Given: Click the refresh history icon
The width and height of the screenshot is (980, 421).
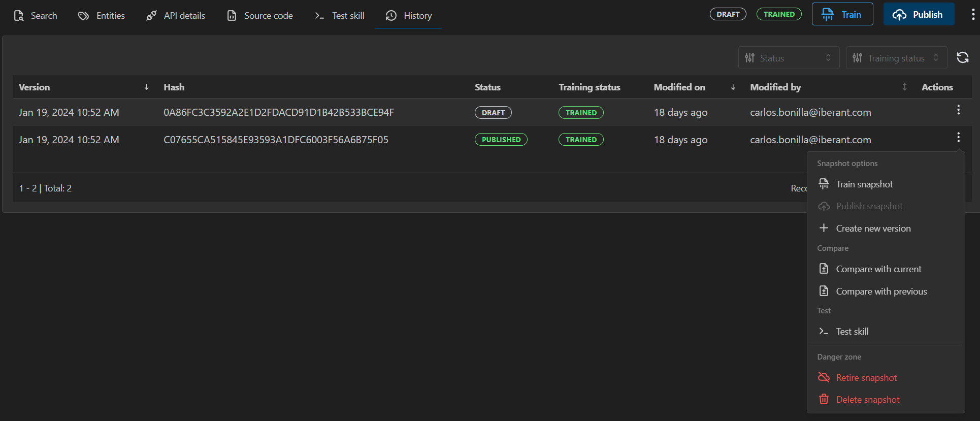Looking at the screenshot, I should coord(963,58).
